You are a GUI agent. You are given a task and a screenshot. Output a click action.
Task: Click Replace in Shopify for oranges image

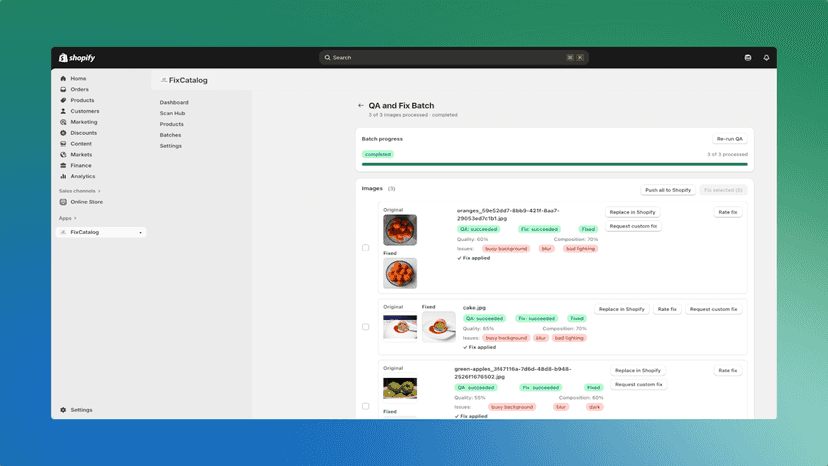click(x=632, y=212)
